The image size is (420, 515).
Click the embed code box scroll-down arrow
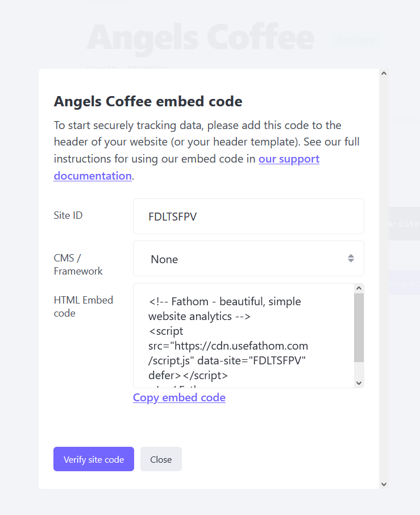tap(359, 383)
